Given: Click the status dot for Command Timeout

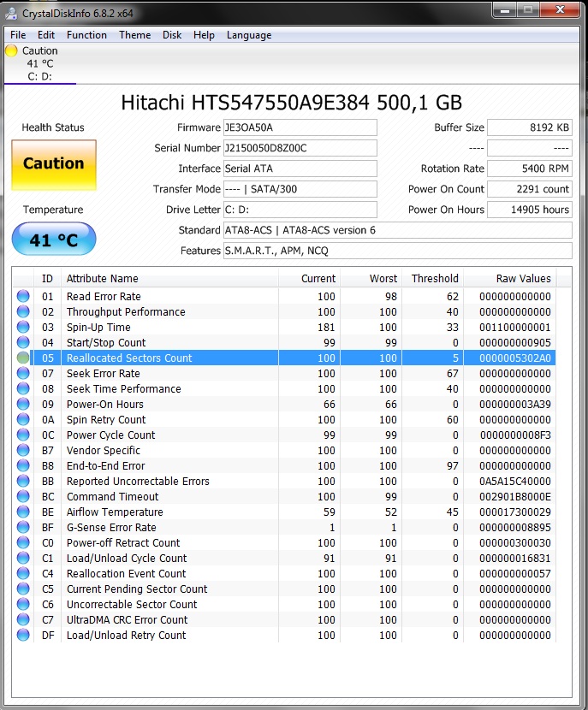Looking at the screenshot, I should [x=23, y=496].
